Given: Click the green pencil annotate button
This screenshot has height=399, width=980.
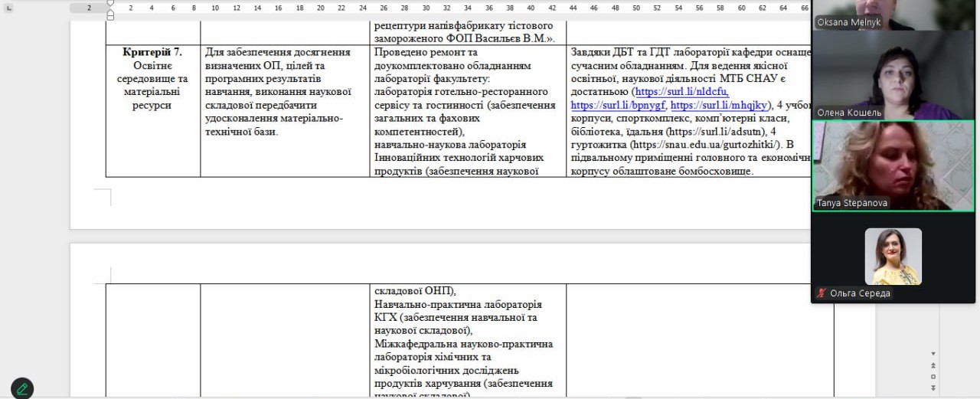Looking at the screenshot, I should point(22,388).
